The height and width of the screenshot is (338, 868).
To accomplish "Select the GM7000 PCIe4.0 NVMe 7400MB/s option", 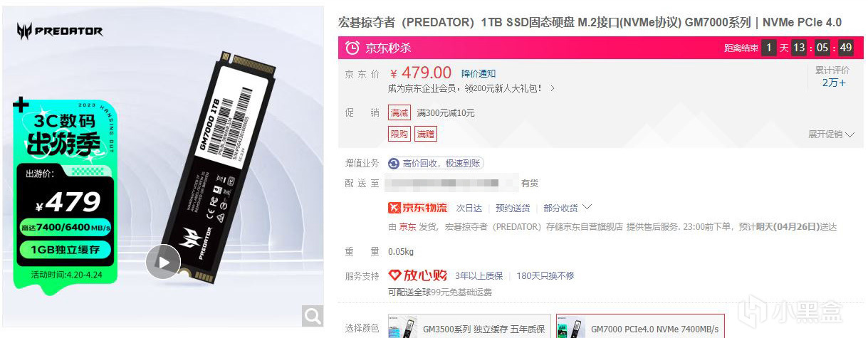I will 640,328.
